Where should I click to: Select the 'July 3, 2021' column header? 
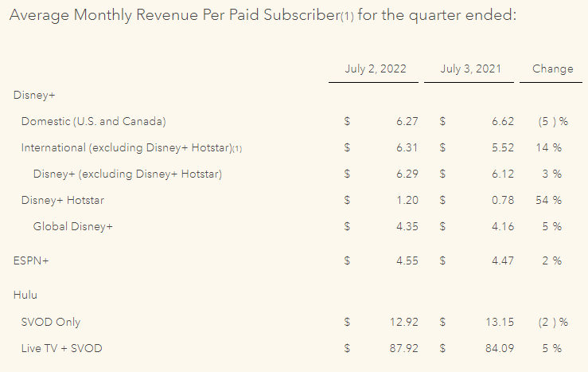470,69
